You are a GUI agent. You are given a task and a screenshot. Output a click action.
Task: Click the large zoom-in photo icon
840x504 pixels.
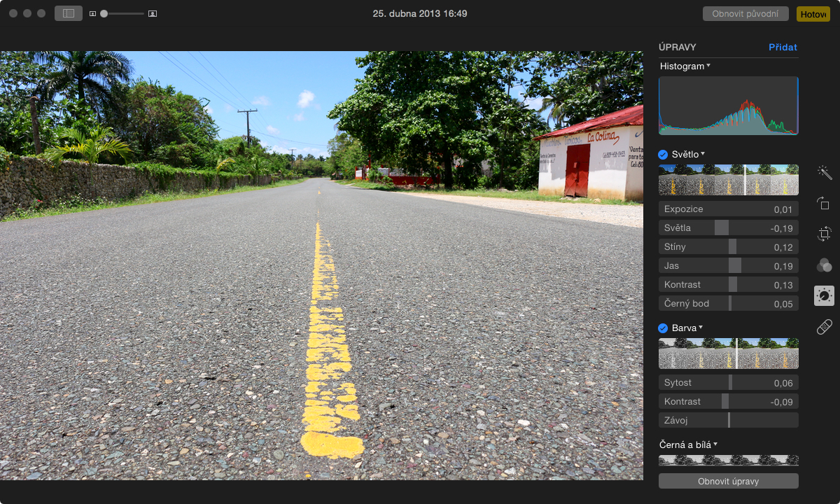[153, 14]
